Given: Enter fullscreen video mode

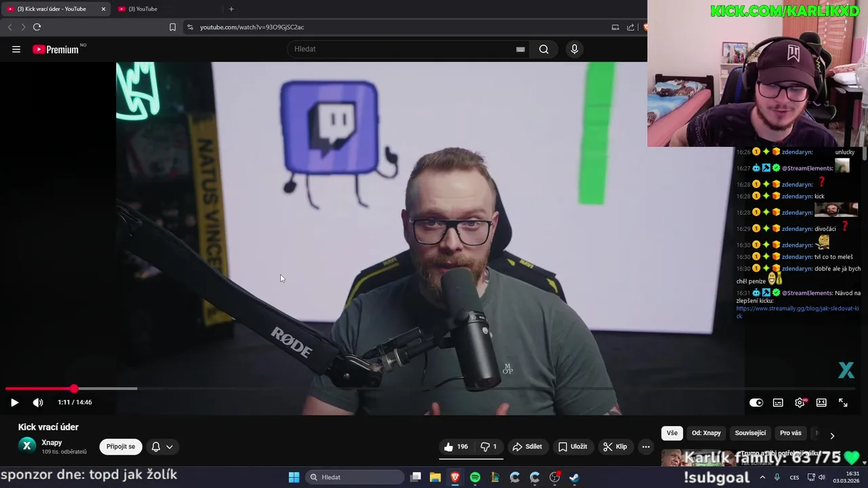Looking at the screenshot, I should point(843,403).
